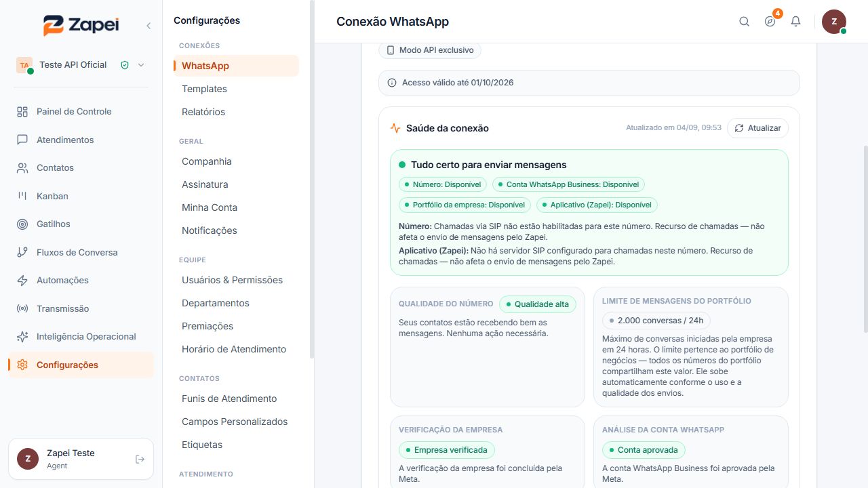Open the Fluxos de Conversa branch icon
The image size is (868, 488).
(22, 252)
